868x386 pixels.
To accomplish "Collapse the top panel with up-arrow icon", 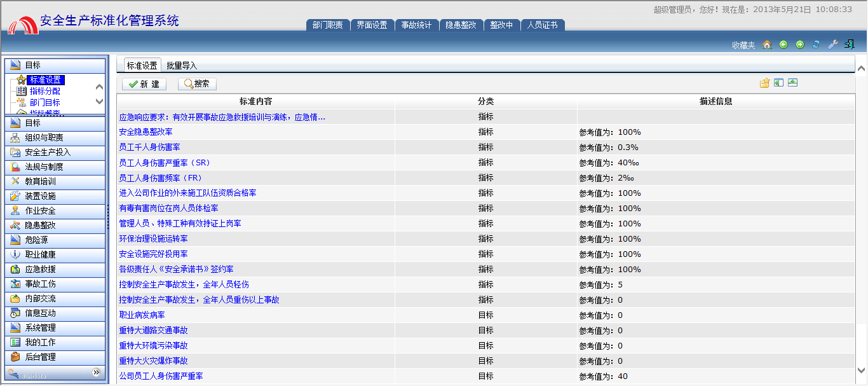I will point(792,83).
